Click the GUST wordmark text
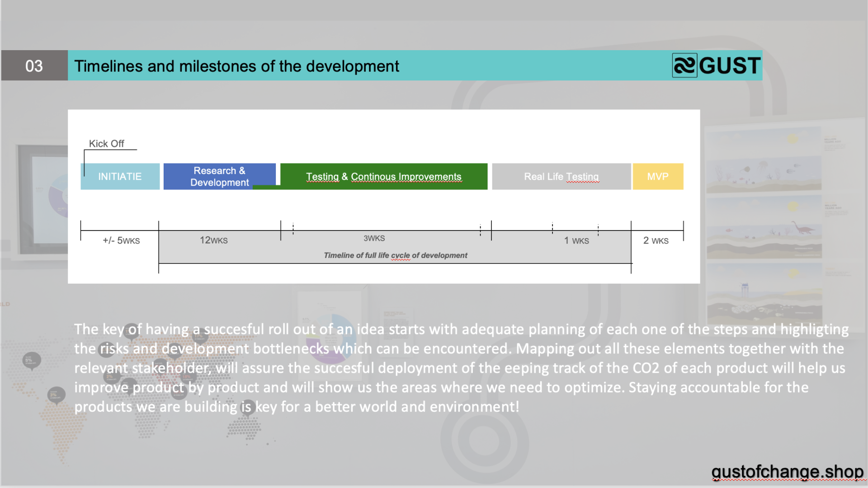Viewport: 868px width, 488px height. point(730,66)
